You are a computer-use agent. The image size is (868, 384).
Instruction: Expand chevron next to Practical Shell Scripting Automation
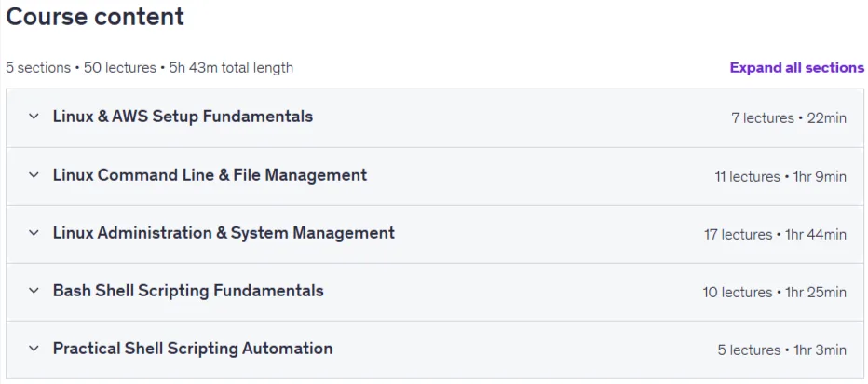tap(34, 349)
